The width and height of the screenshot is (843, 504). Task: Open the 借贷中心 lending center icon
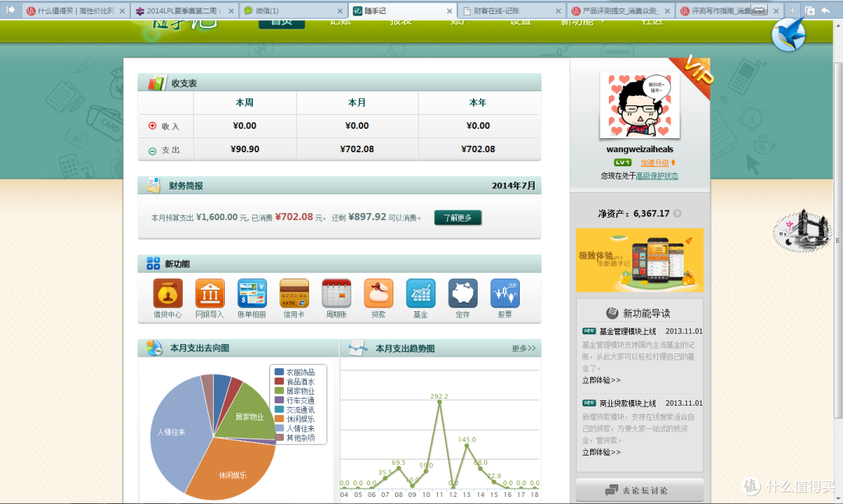coord(168,293)
